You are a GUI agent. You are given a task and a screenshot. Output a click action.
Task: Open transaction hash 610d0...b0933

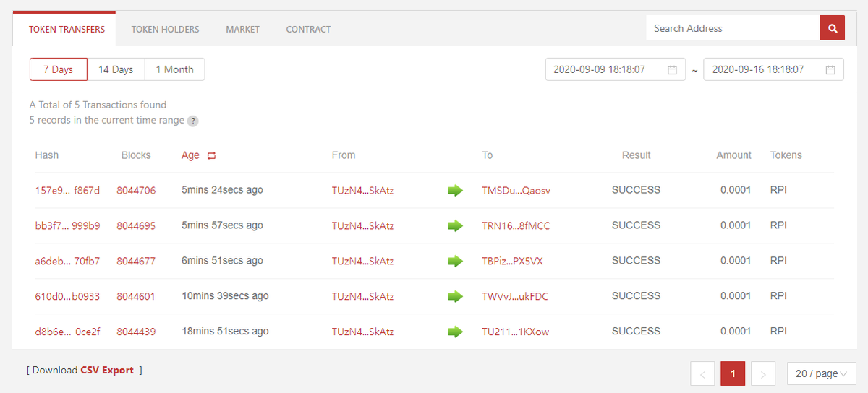[67, 296]
